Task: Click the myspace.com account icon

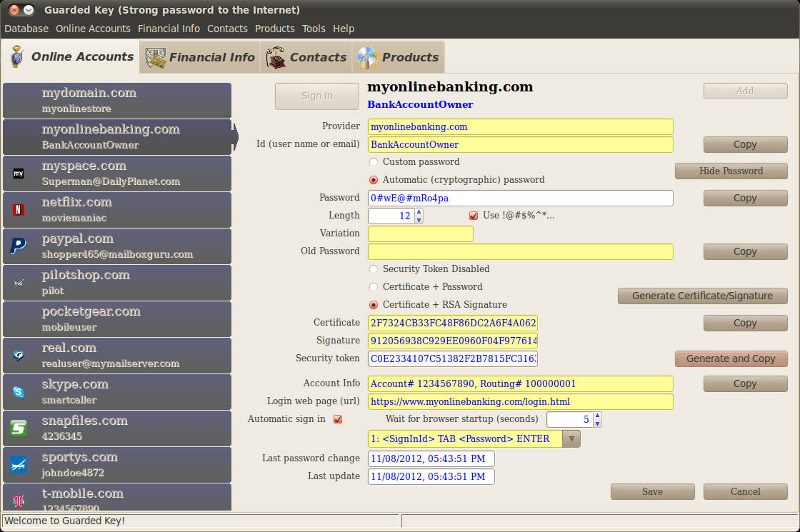Action: [19, 174]
